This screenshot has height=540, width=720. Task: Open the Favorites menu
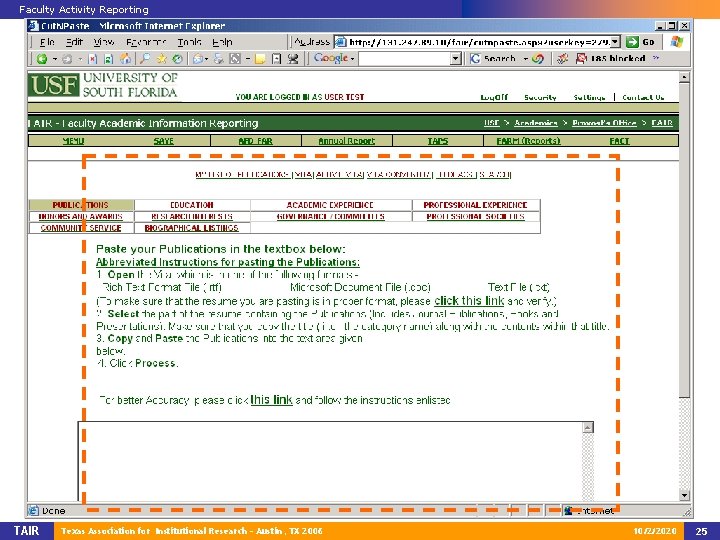146,42
